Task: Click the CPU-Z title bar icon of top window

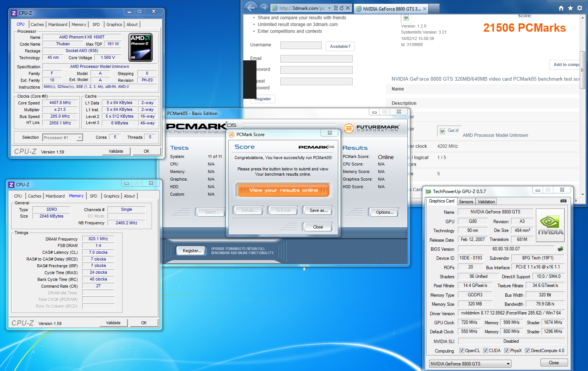Action: click(x=14, y=13)
